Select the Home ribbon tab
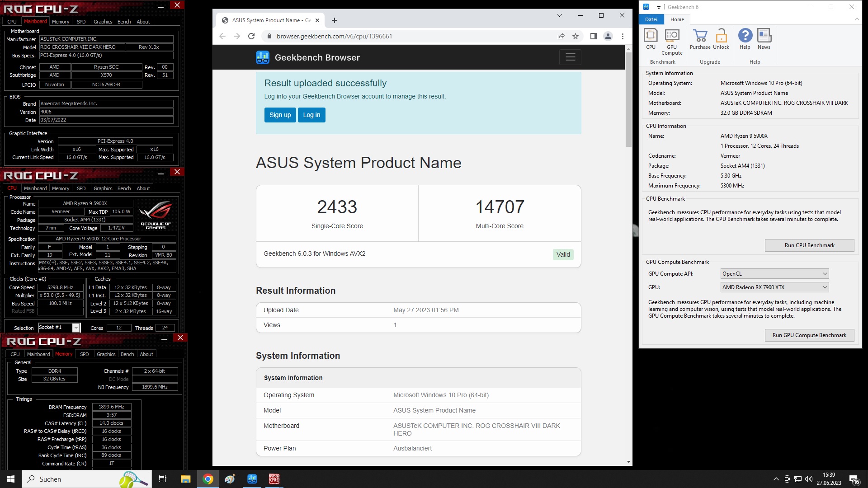868x488 pixels. 677,19
